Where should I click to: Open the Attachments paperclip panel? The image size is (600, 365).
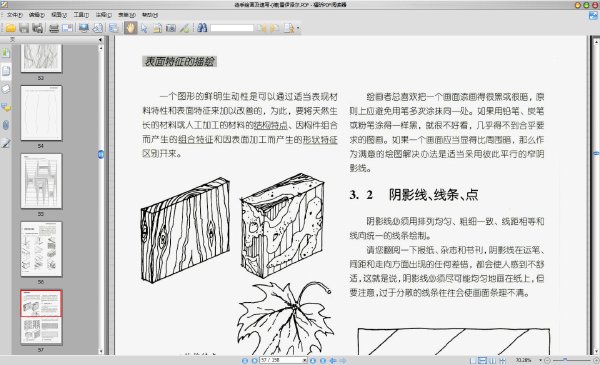(6, 125)
